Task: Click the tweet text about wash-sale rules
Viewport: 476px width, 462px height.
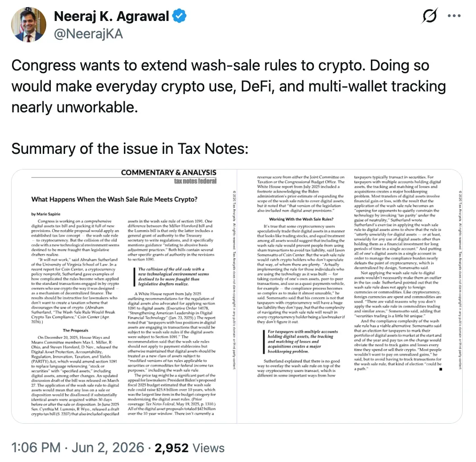Action: click(x=229, y=86)
